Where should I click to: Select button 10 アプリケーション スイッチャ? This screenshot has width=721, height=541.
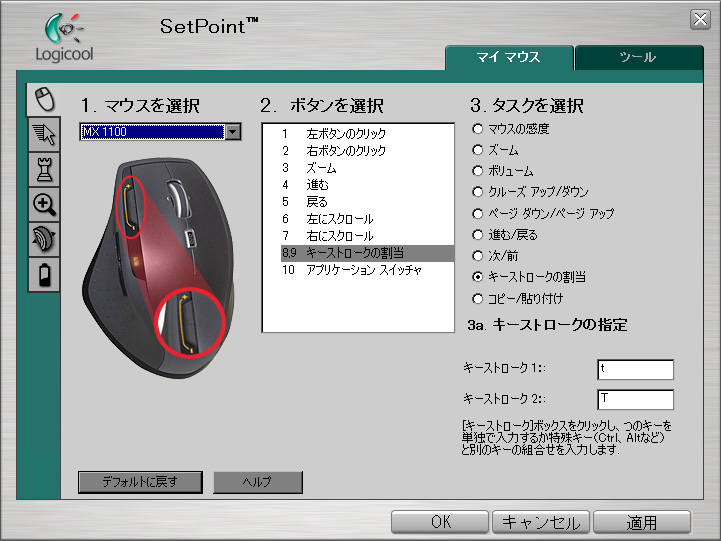coord(367,270)
